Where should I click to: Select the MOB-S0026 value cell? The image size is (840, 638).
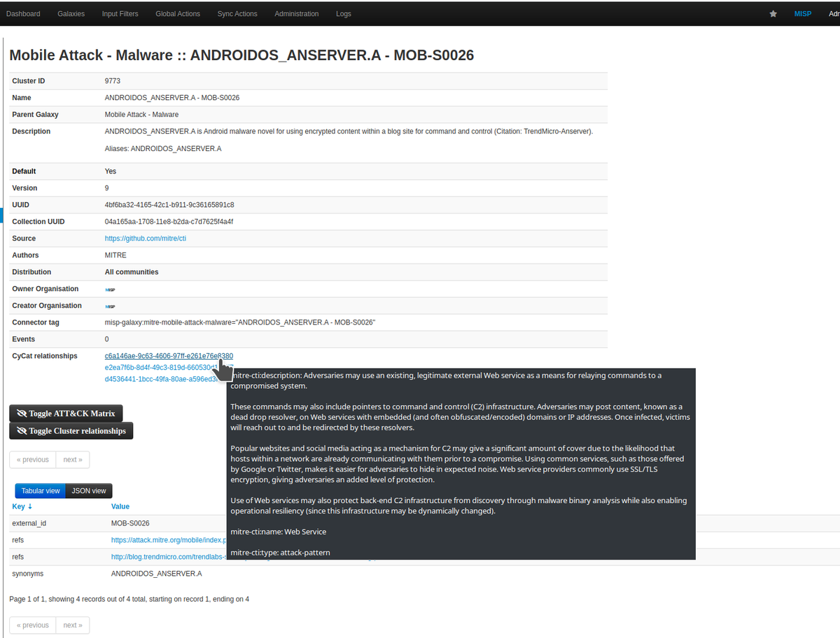130,523
